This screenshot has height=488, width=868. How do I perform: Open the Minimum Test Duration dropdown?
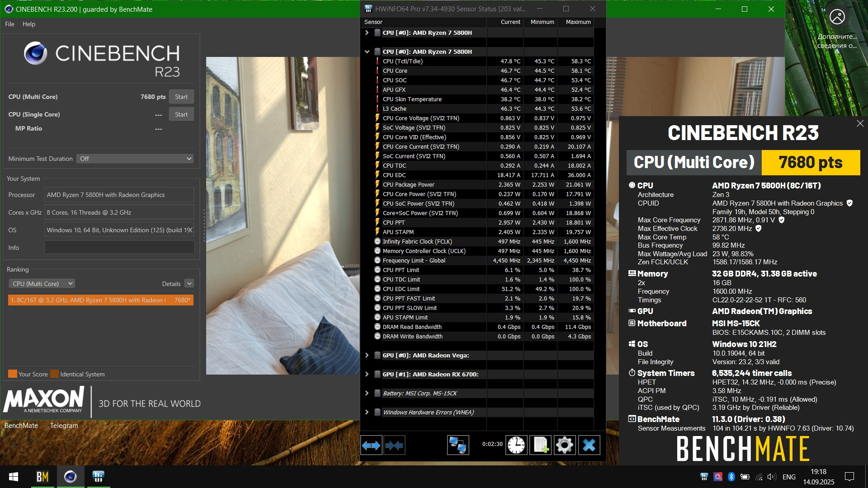point(135,159)
